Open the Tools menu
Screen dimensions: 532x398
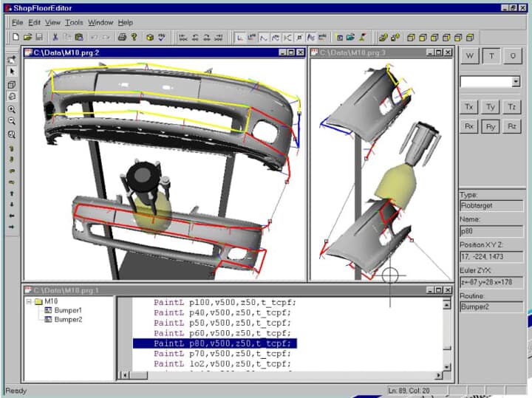click(x=74, y=22)
